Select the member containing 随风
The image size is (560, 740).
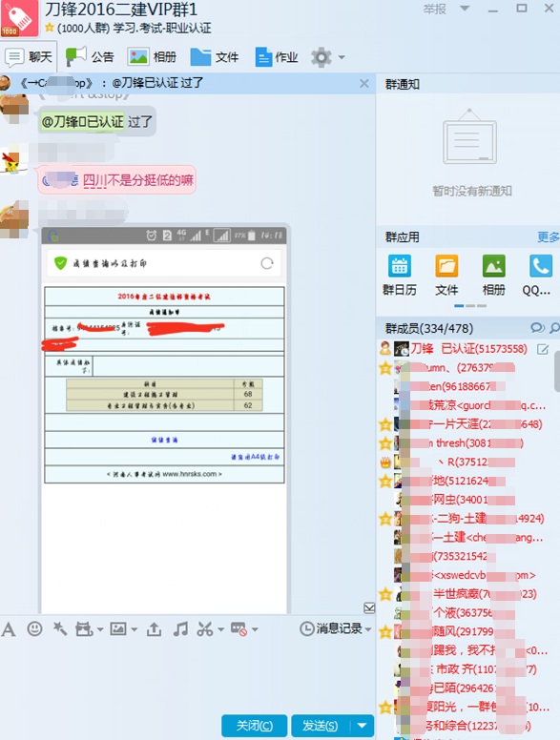[x=466, y=631]
